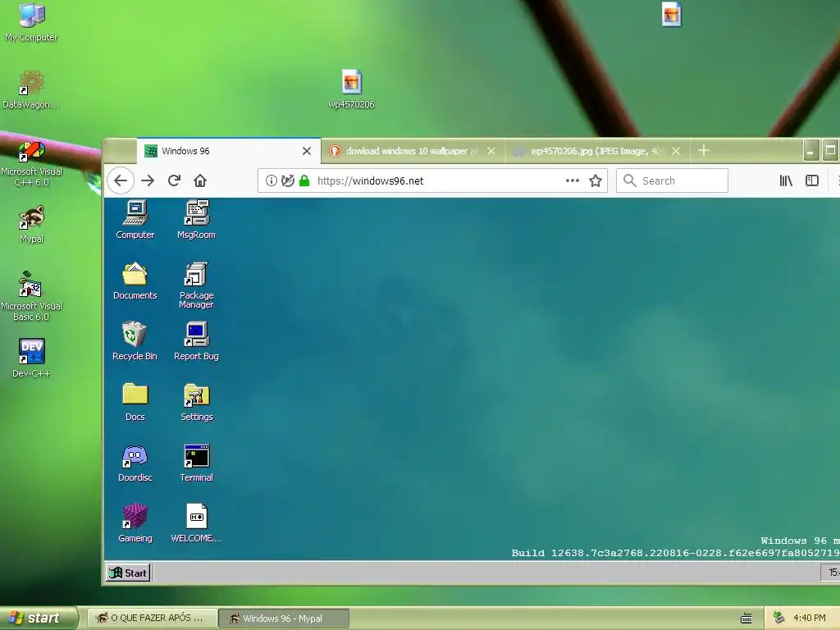The height and width of the screenshot is (630, 840).
Task: Click the 4:40 PM taskbar clock
Action: 809,618
